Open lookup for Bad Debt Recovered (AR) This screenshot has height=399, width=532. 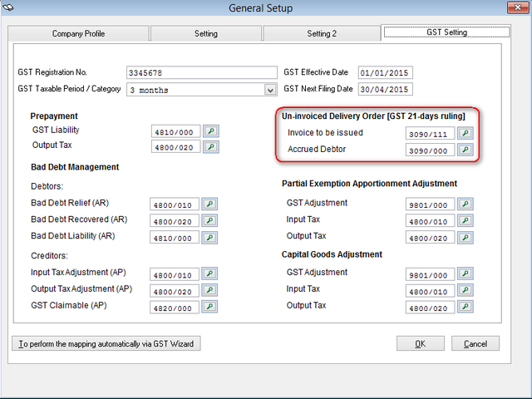click(210, 220)
